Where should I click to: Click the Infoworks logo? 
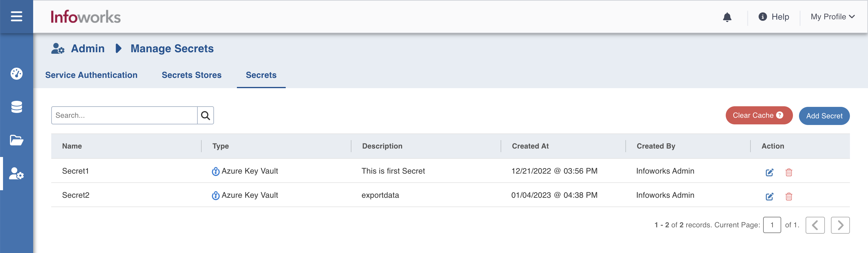86,17
